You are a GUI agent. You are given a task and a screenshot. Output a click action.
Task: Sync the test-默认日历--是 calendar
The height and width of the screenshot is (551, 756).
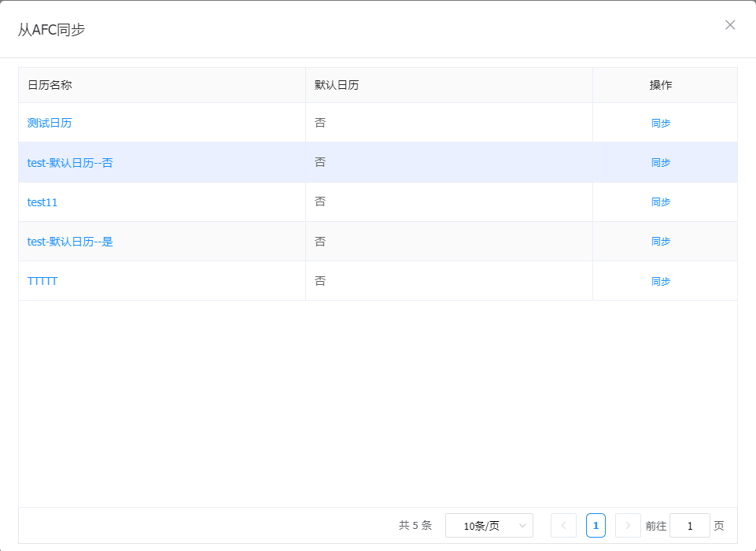(x=661, y=242)
